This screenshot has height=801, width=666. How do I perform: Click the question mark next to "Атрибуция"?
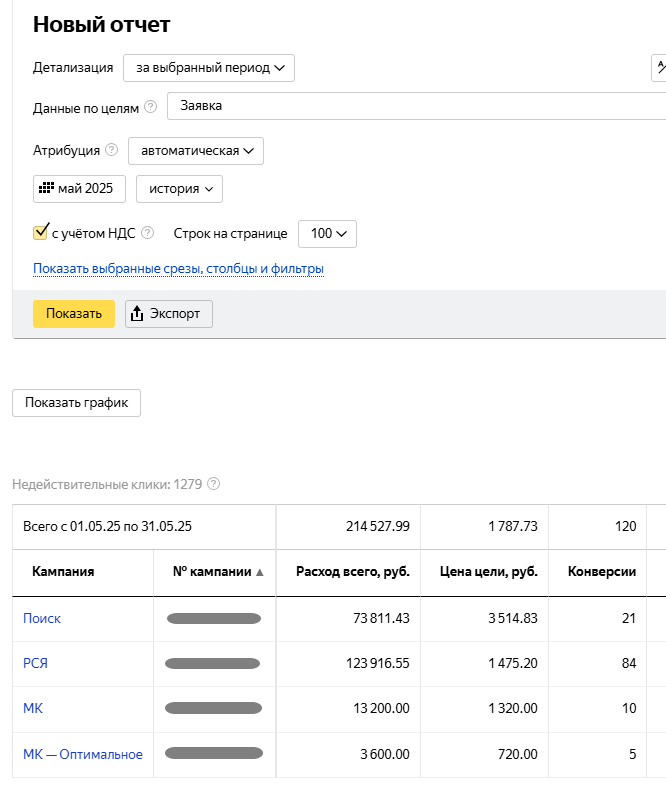point(111,150)
